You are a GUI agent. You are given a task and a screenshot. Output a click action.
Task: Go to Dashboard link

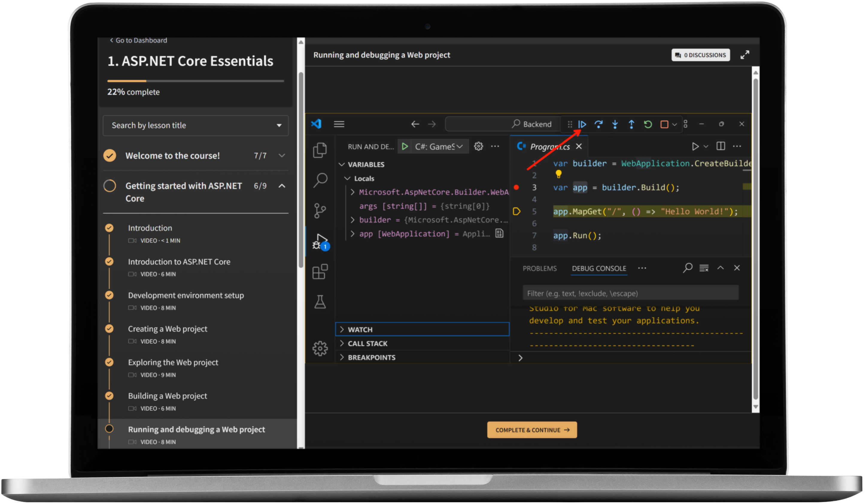(x=138, y=40)
